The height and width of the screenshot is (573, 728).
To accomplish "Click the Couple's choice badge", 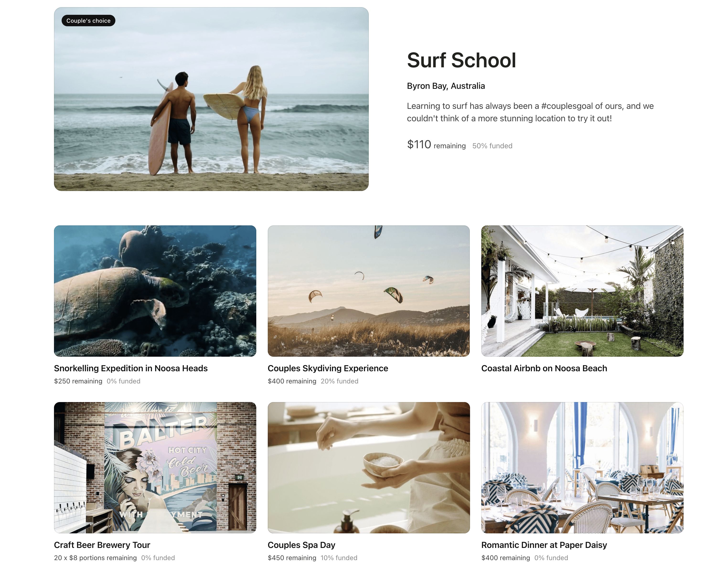I will pyautogui.click(x=88, y=21).
